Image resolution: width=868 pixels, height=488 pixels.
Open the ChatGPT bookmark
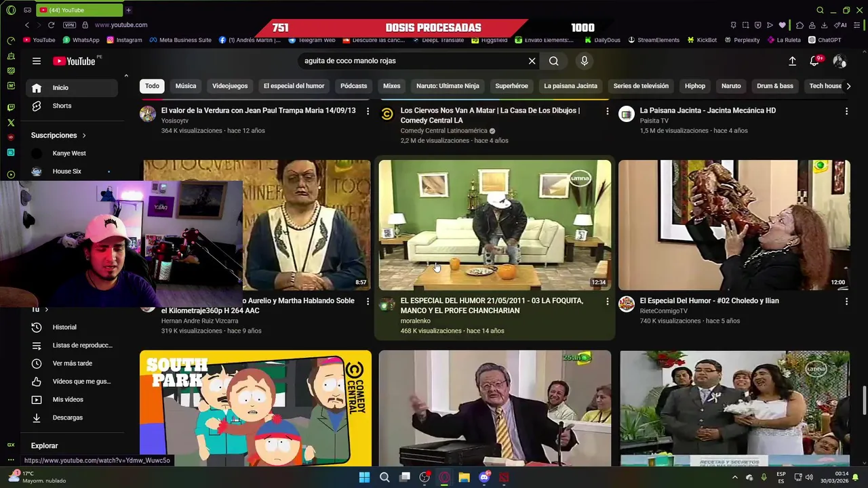pyautogui.click(x=824, y=40)
